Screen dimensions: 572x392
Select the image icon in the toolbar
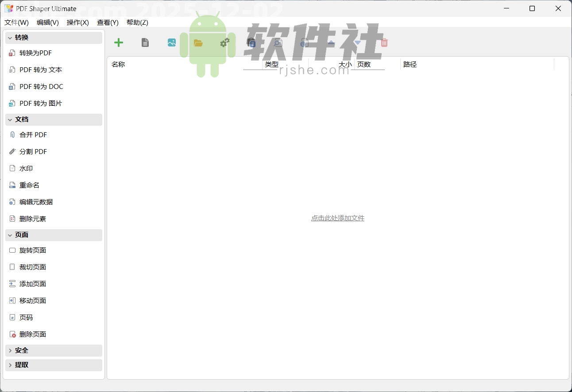(172, 42)
